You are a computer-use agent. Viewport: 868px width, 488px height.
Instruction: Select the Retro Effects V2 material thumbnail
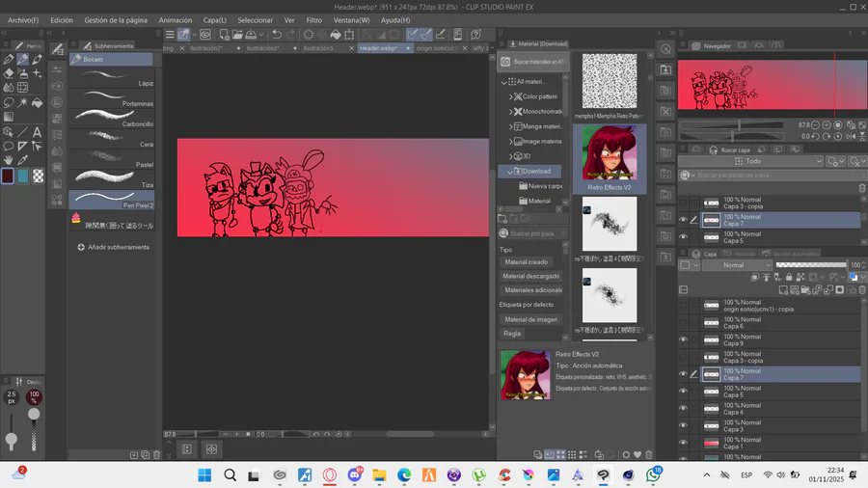609,152
